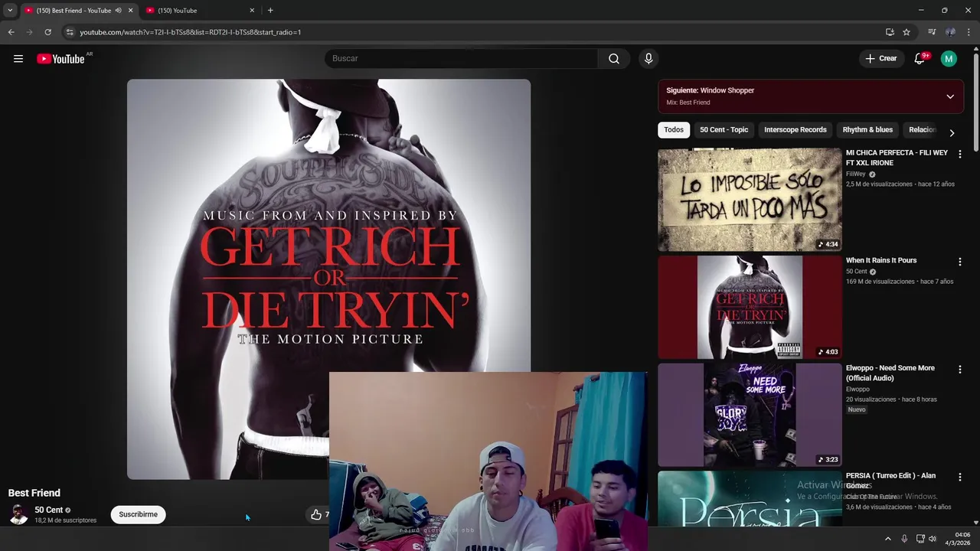980x551 pixels.
Task: Open the YouTube hamburger guide menu
Action: (x=18, y=59)
